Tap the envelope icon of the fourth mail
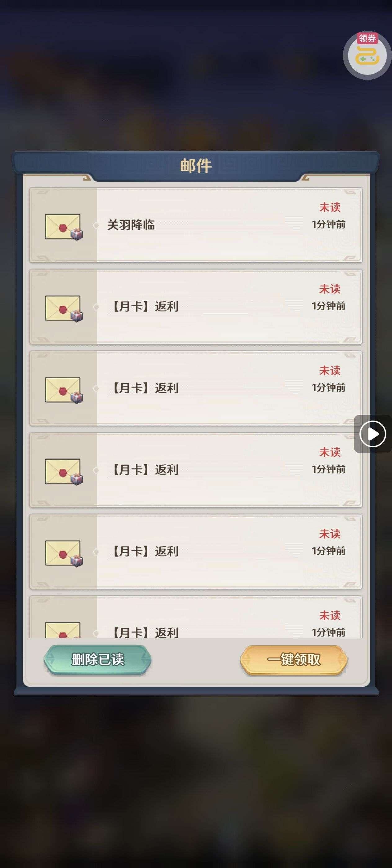392x868 pixels. (x=64, y=472)
